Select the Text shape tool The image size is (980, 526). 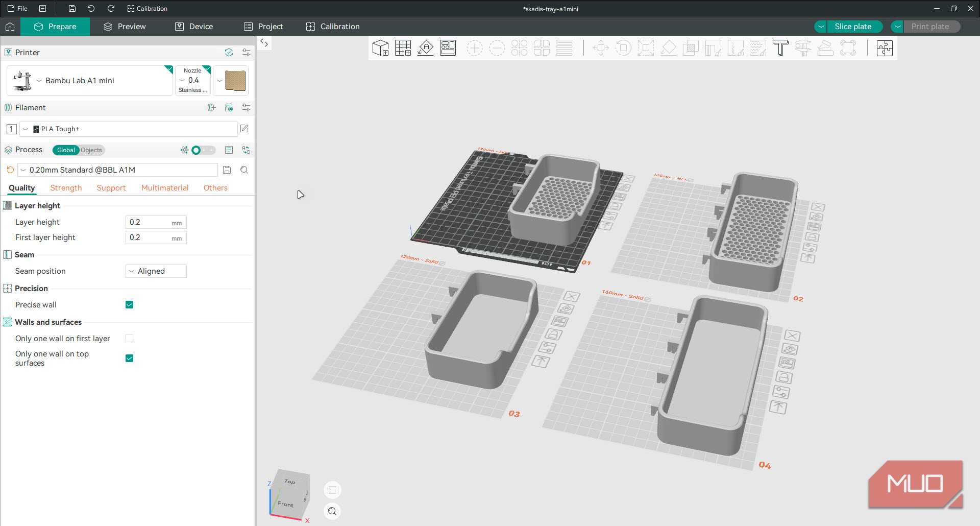pos(780,48)
